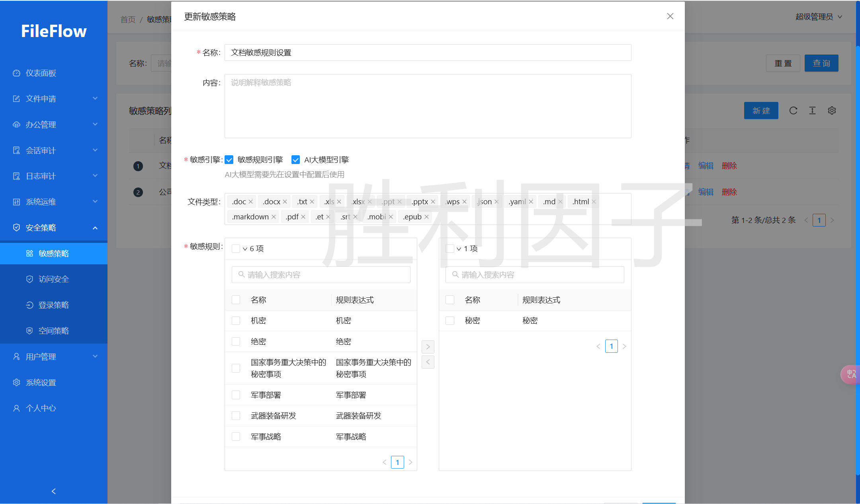
Task: Click the 访问安全 shield icon under 安全策略
Action: point(30,279)
